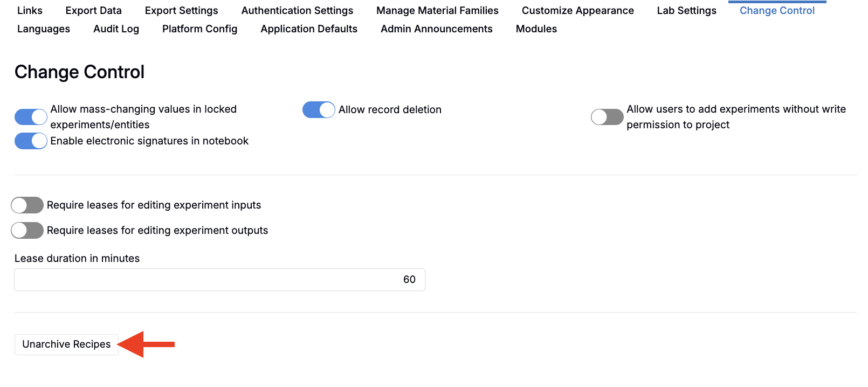This screenshot has height=387, width=868.
Task: Go to Authentication Settings tab
Action: coord(297,11)
